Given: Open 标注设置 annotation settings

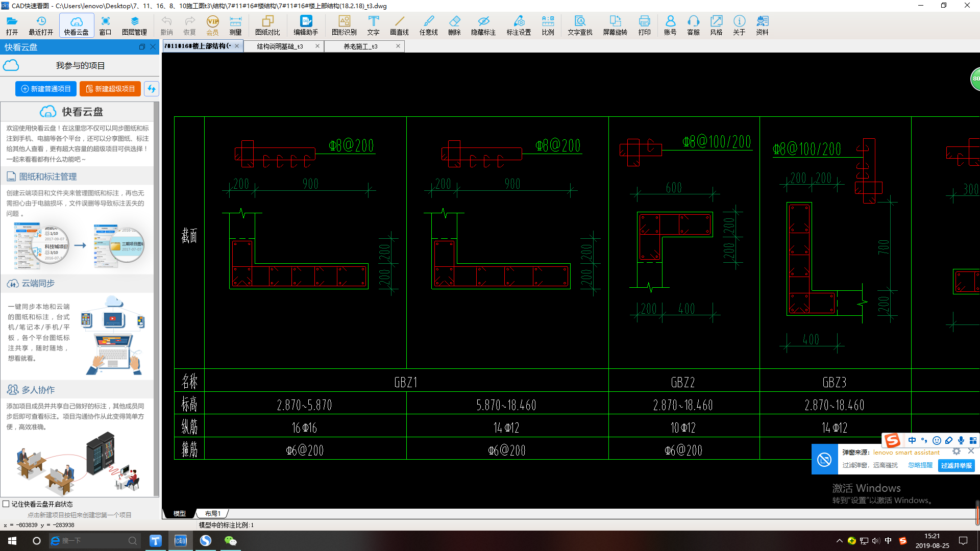Looking at the screenshot, I should (519, 25).
